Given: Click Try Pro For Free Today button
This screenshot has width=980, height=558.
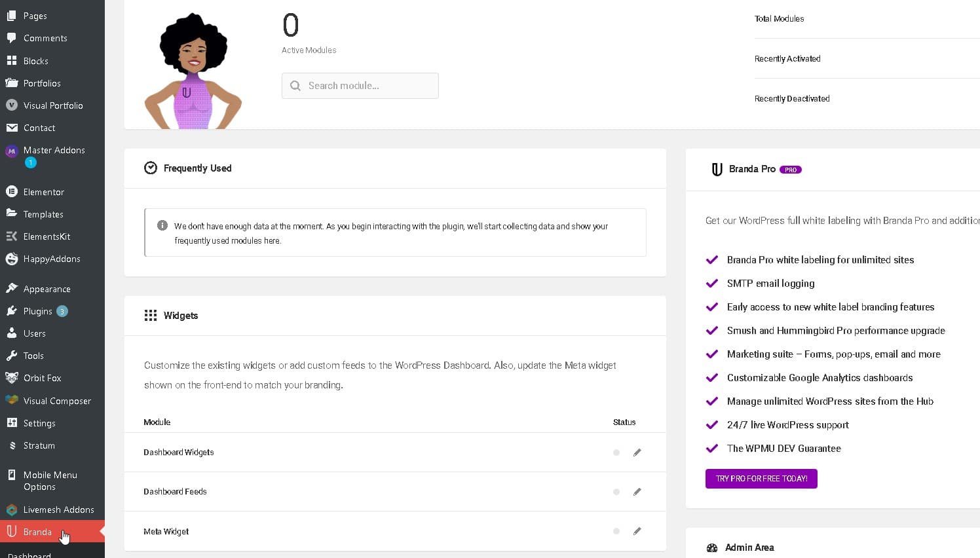Looking at the screenshot, I should [x=761, y=479].
